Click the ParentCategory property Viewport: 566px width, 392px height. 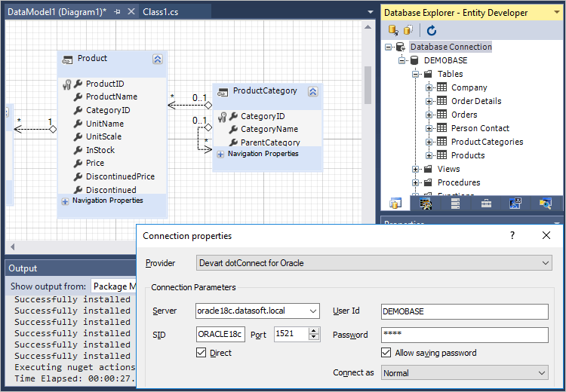(270, 142)
